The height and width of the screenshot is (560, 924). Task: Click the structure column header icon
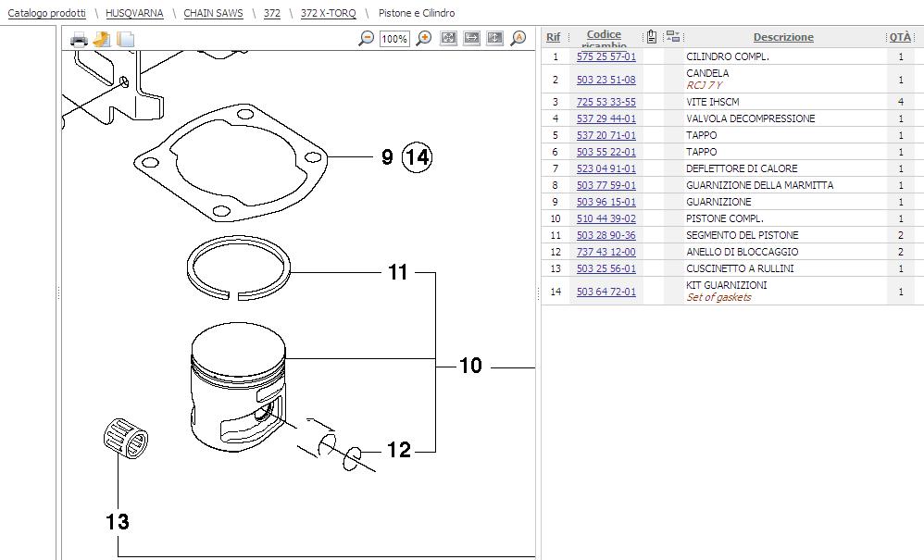(x=673, y=37)
